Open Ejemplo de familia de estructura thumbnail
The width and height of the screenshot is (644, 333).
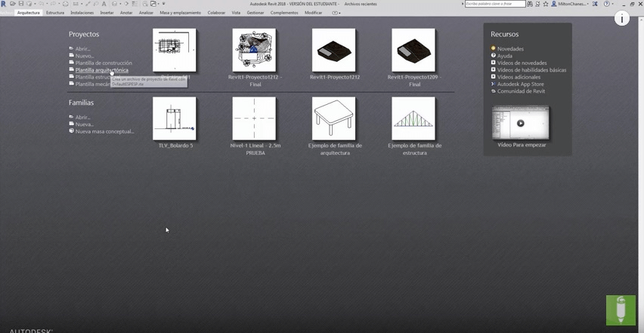pos(413,118)
